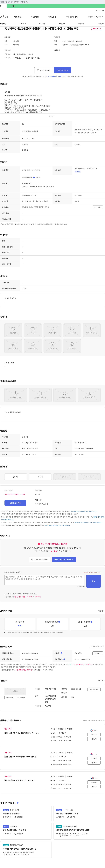Click the 건물 내부 경사로 icon
The height and width of the screenshot is (868, 105).
tap(89, 395)
